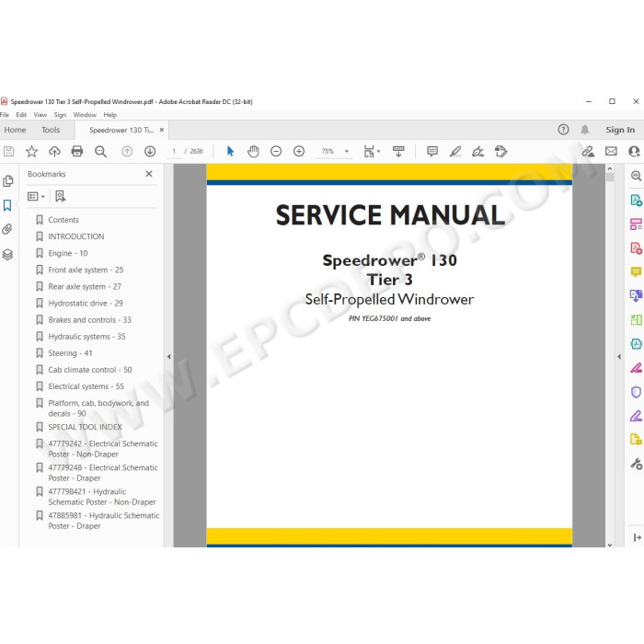The image size is (644, 644).
Task: Select the highlight text pen tool
Action: (x=455, y=152)
